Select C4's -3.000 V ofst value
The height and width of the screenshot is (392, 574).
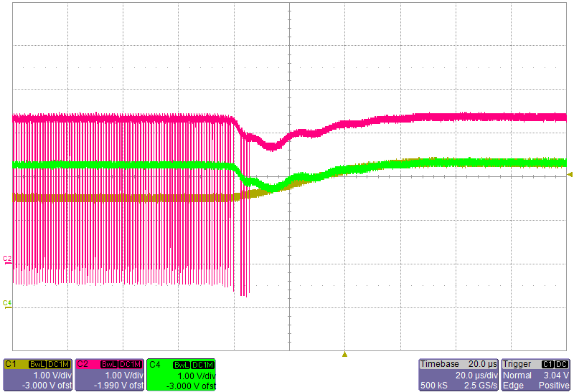click(x=191, y=386)
